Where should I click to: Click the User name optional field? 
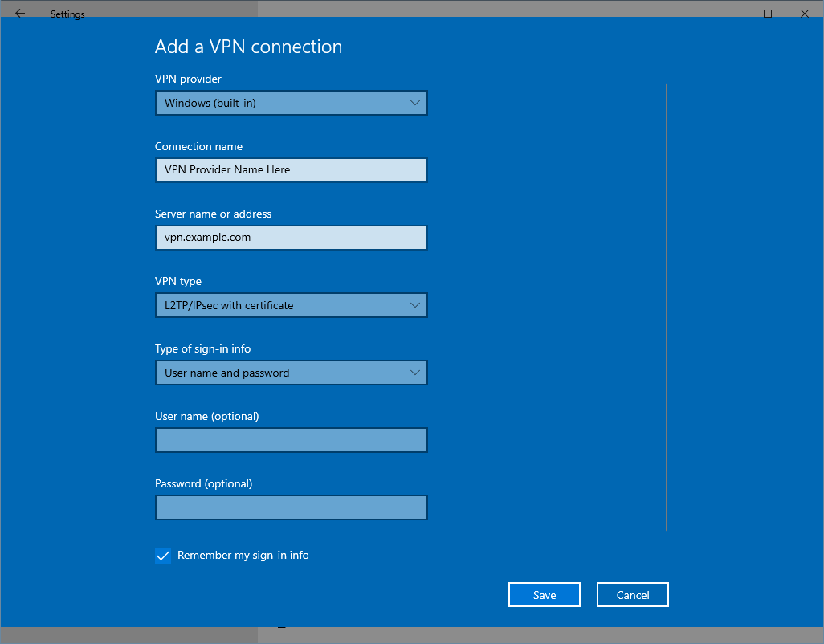[x=291, y=440]
